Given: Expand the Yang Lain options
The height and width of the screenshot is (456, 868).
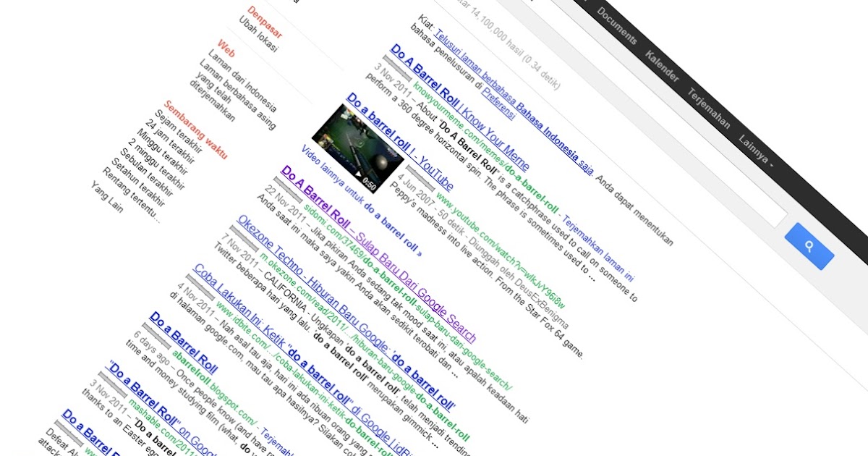Looking at the screenshot, I should click(107, 198).
